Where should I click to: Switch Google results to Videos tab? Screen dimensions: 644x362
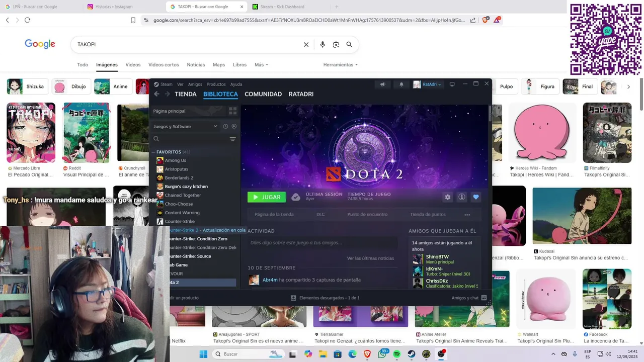(x=133, y=65)
